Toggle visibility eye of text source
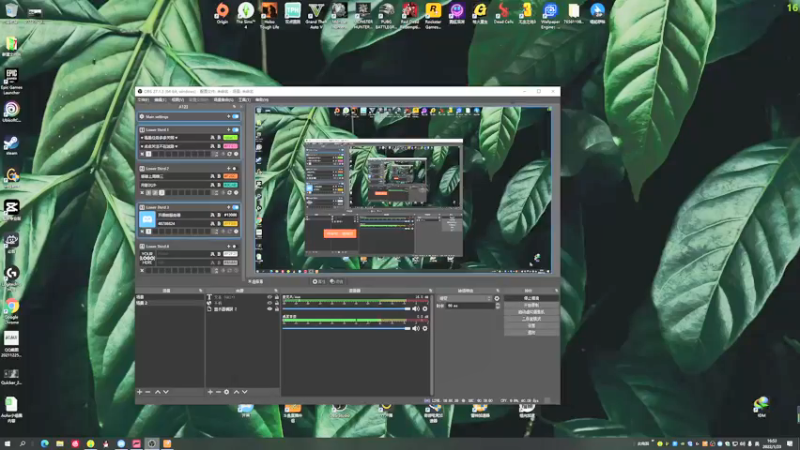This screenshot has height=450, width=800. point(270,297)
